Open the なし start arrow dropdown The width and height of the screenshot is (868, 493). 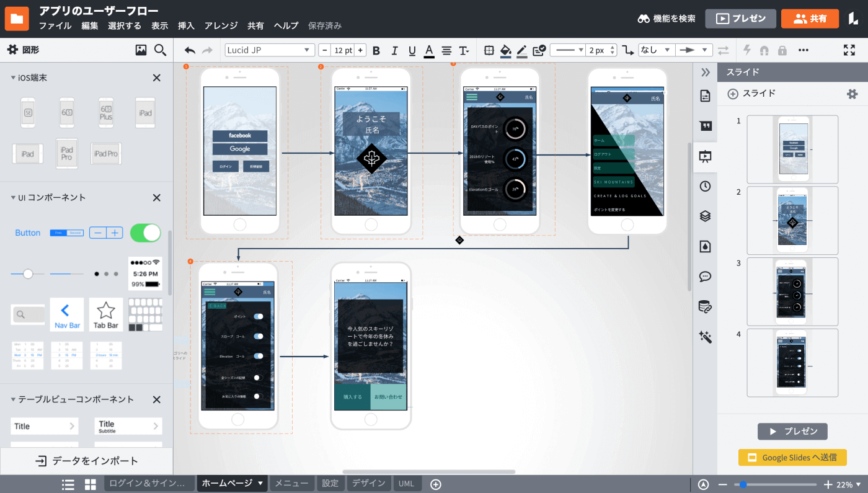[655, 50]
